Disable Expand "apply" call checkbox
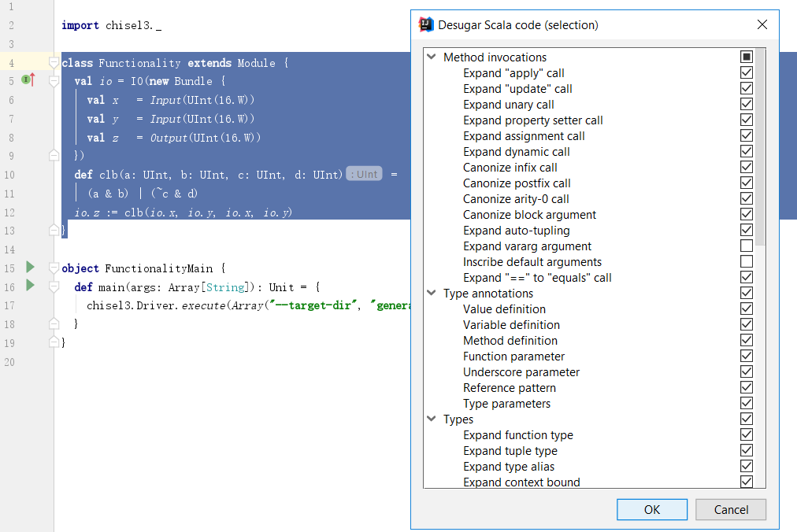 [x=746, y=72]
